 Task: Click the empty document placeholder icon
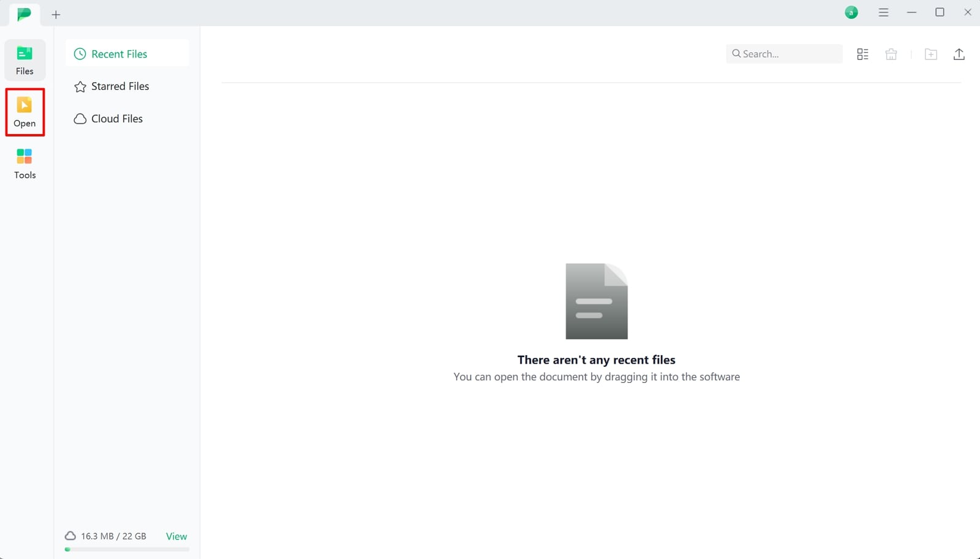point(597,301)
